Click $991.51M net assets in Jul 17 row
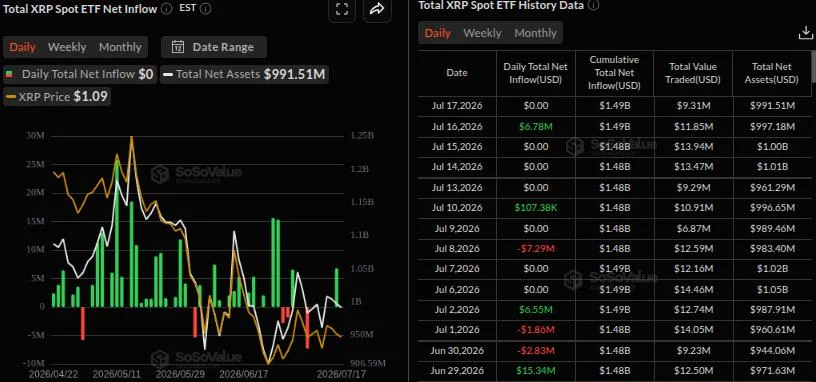 [x=772, y=106]
